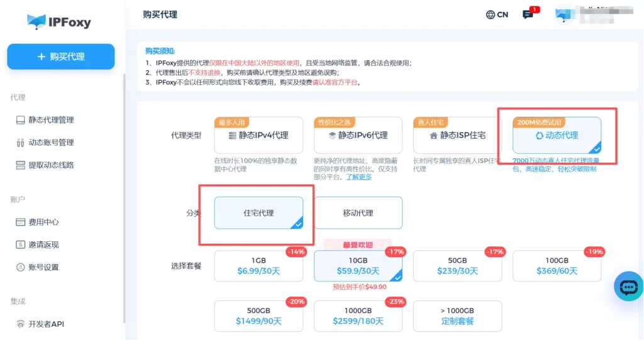644x340 pixels.
Task: Select 静态IPv4代理 proxy type
Action: point(258,135)
